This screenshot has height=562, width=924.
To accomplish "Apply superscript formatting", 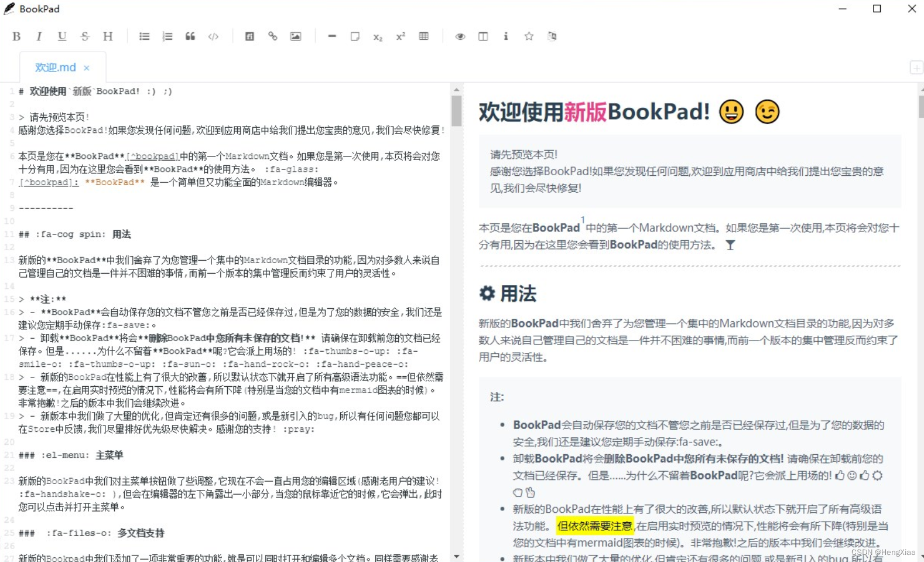I will tap(401, 36).
